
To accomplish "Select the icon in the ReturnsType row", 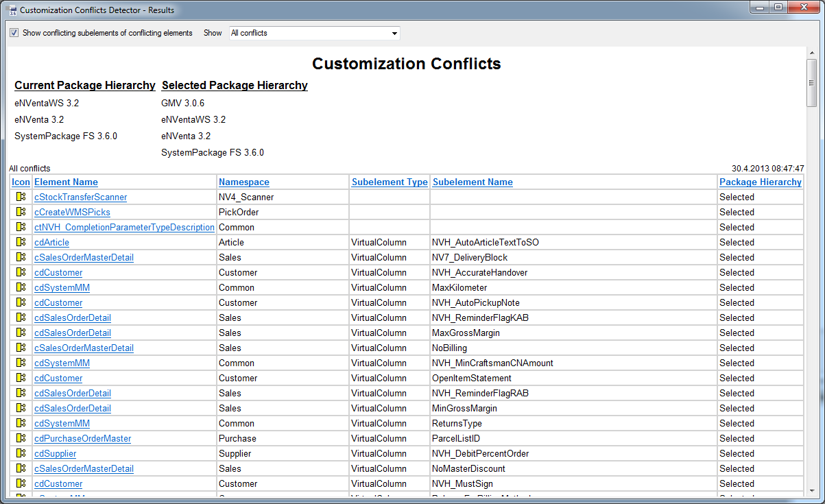I will (x=21, y=423).
